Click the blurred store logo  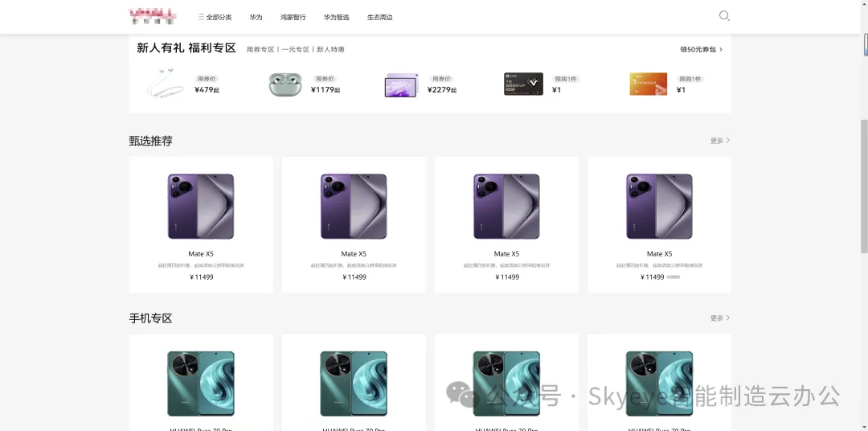152,17
